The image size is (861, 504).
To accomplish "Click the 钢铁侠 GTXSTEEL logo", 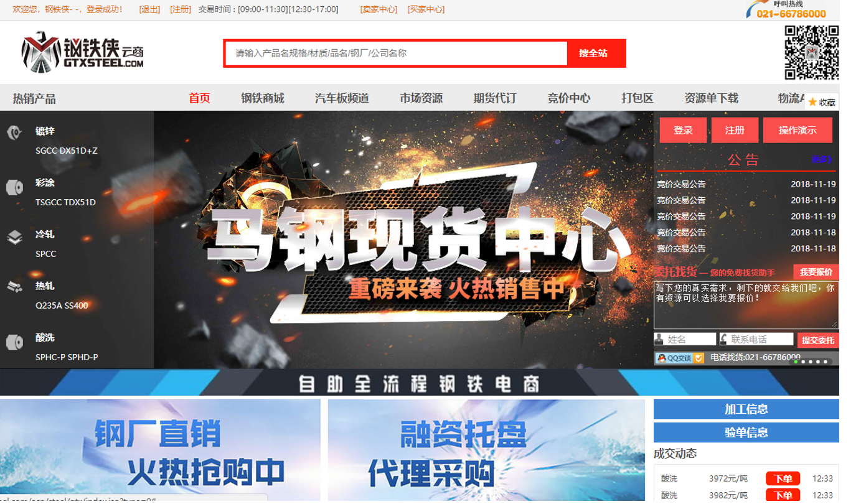I will click(x=83, y=52).
